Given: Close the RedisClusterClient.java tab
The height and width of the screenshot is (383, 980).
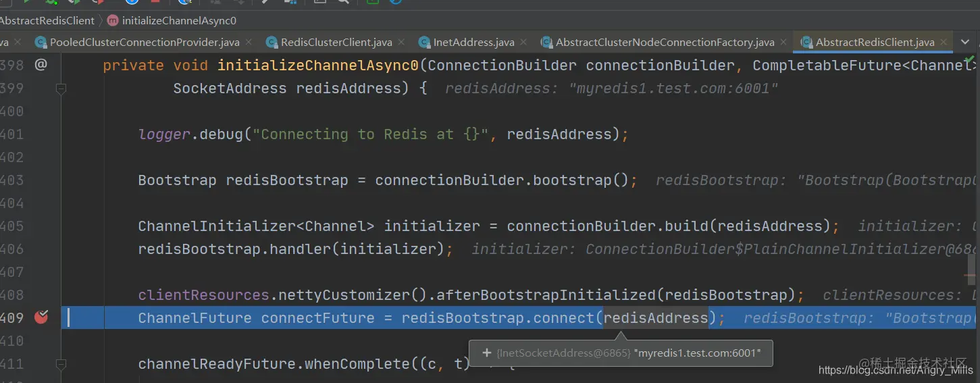Looking at the screenshot, I should [x=403, y=43].
